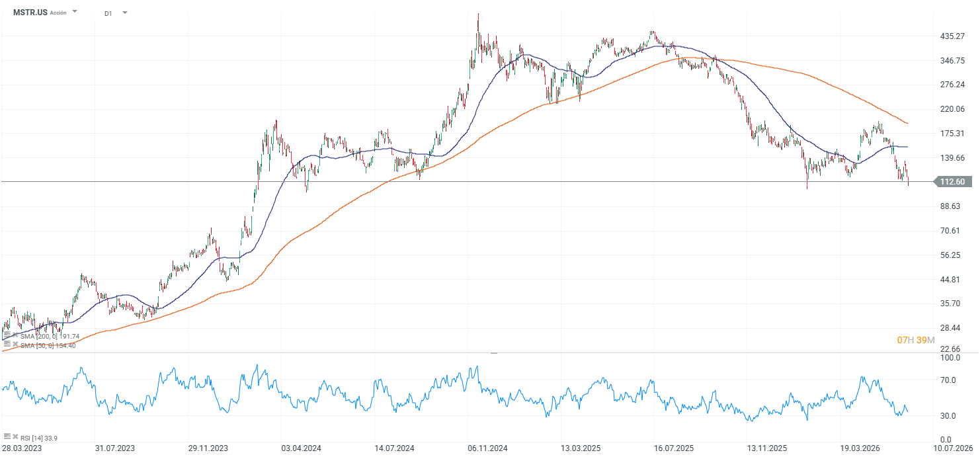Viewport: 980px width, 459px height.
Task: Click the 28.03.2023 date label
Action: [22, 448]
